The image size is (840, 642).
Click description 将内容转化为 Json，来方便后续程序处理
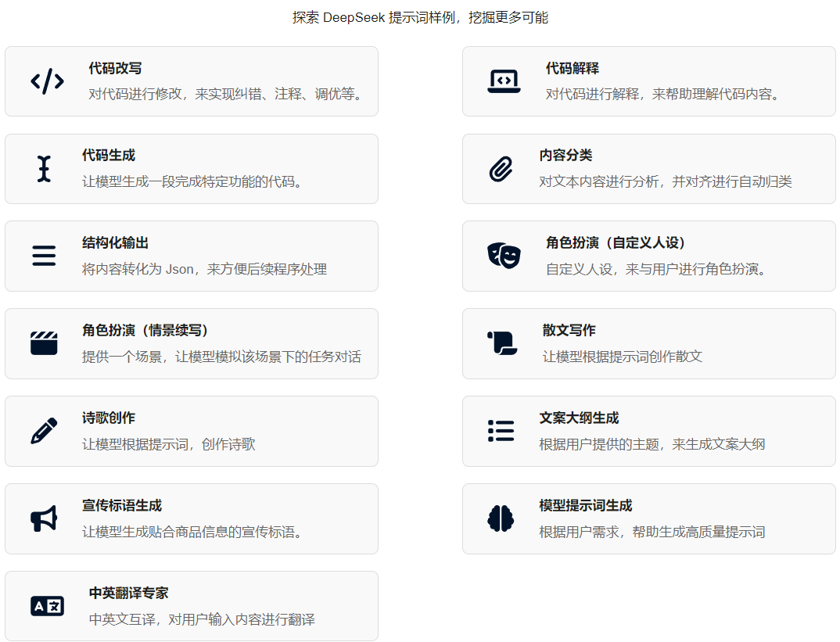[205, 269]
